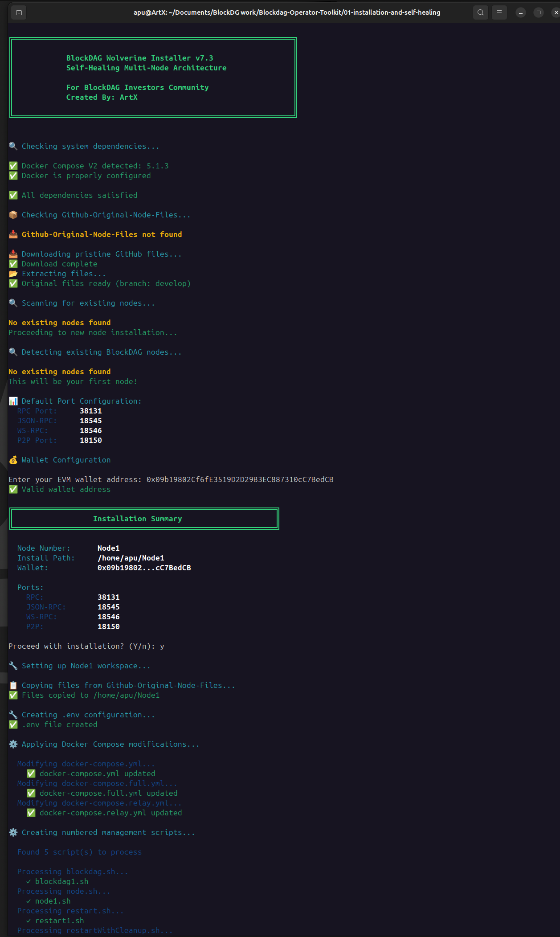Click the 'Node1' node number value
The width and height of the screenshot is (560, 937).
[x=108, y=548]
